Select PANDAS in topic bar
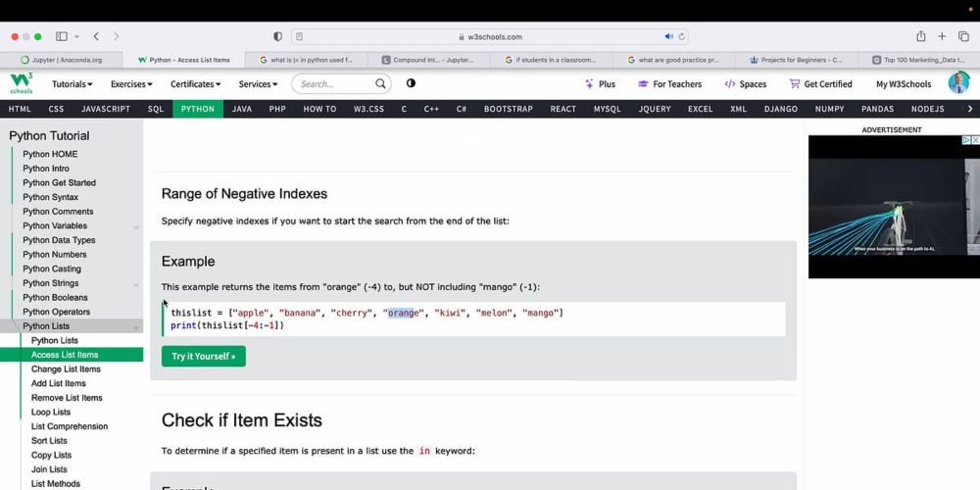Viewport: 980px width, 490px height. point(877,109)
